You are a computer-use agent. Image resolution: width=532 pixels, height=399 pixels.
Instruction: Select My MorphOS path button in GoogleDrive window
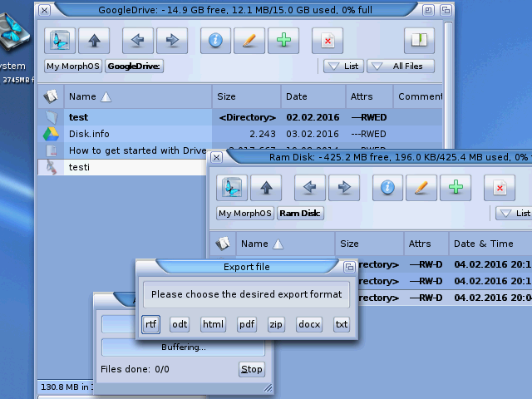click(73, 66)
